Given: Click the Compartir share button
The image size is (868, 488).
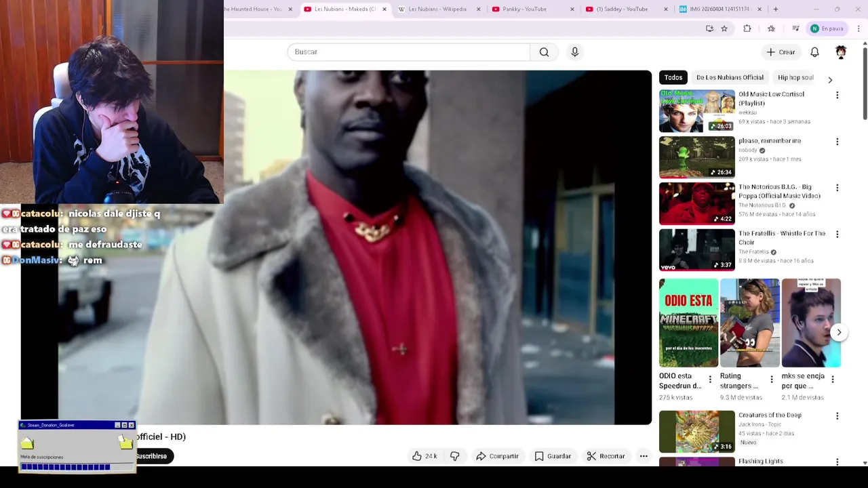Looking at the screenshot, I should point(497,456).
